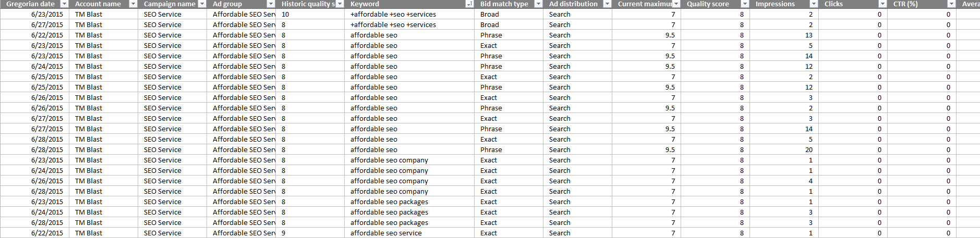Open the Account name filter dropdown
The height and width of the screenshot is (238, 980).
[133, 4]
